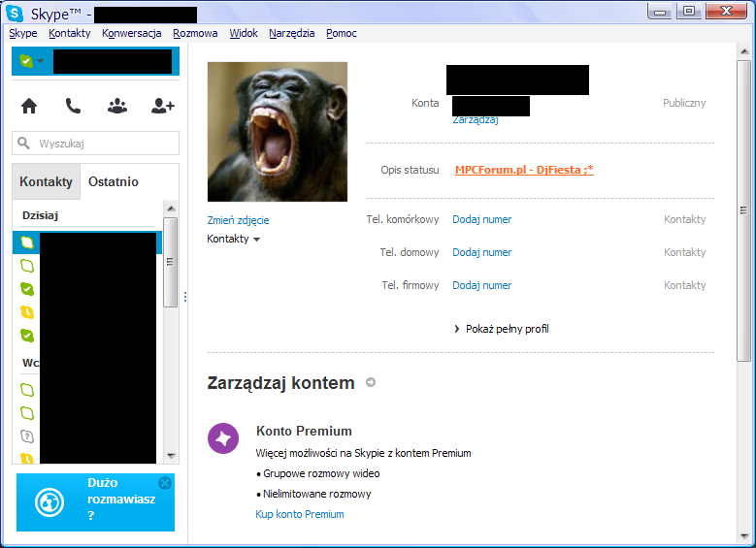Click the Grupowe rozmowy wideo bullet text
The height and width of the screenshot is (548, 756).
click(x=321, y=473)
